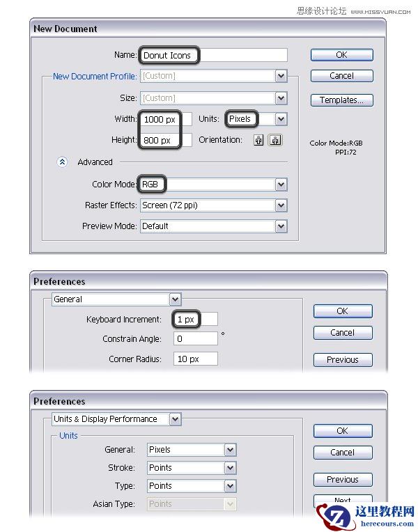Image resolution: width=418 pixels, height=532 pixels.
Task: Click OK in Units Preferences dialog
Action: pyautogui.click(x=343, y=431)
